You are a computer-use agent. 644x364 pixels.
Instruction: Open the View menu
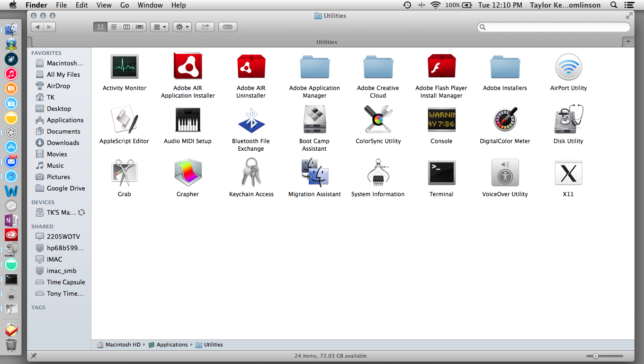tap(104, 5)
